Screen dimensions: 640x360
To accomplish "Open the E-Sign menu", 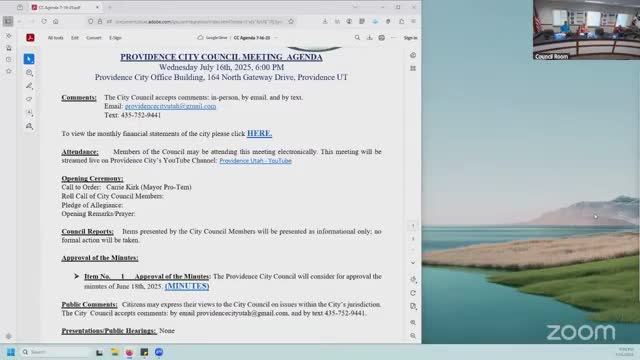I will pos(116,38).
